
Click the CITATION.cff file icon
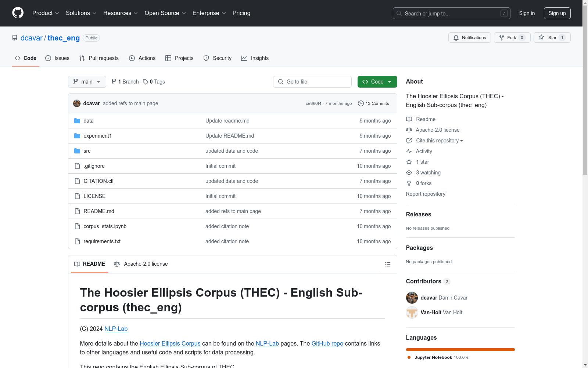click(77, 181)
